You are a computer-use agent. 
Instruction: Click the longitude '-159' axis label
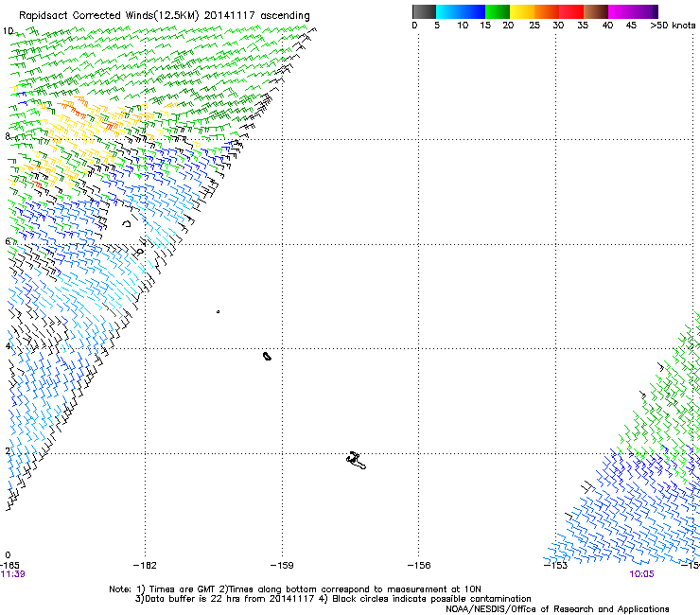(282, 566)
